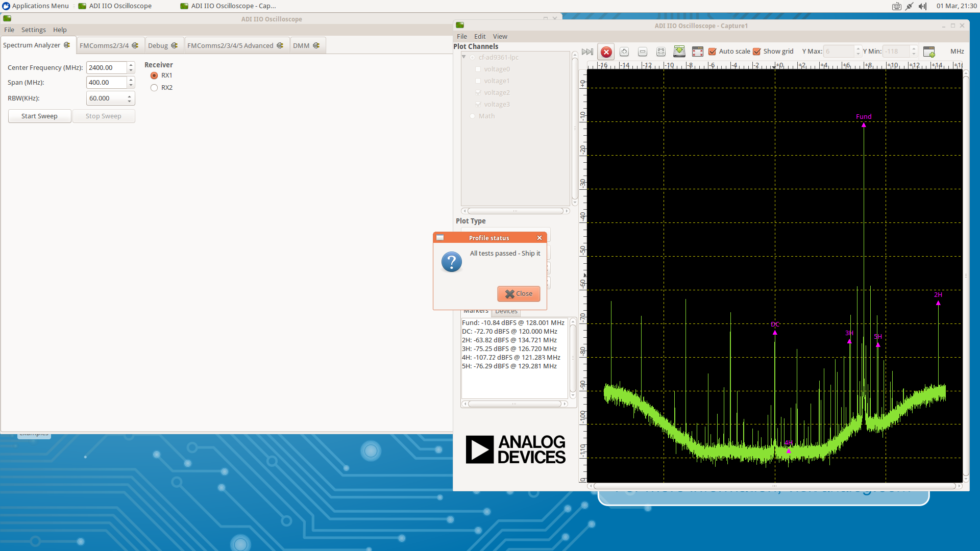This screenshot has width=980, height=551.
Task: Close the Profile status dialog with X
Action: (x=540, y=238)
